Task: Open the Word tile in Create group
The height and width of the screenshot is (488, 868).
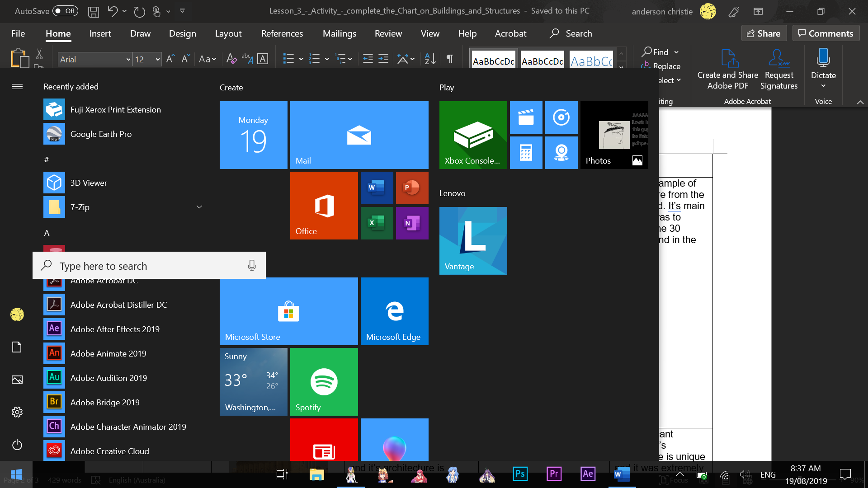Action: coord(377,188)
